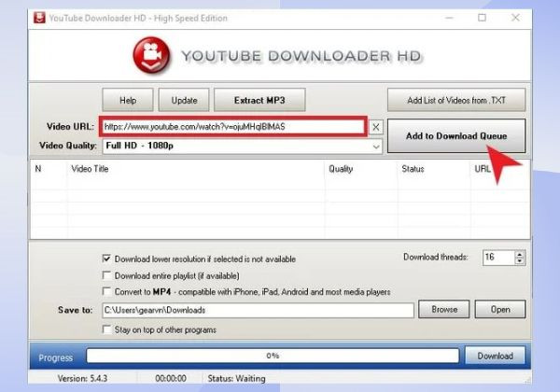Click the Version: 5.4.3 status text
This screenshot has width=560, height=392.
click(82, 378)
